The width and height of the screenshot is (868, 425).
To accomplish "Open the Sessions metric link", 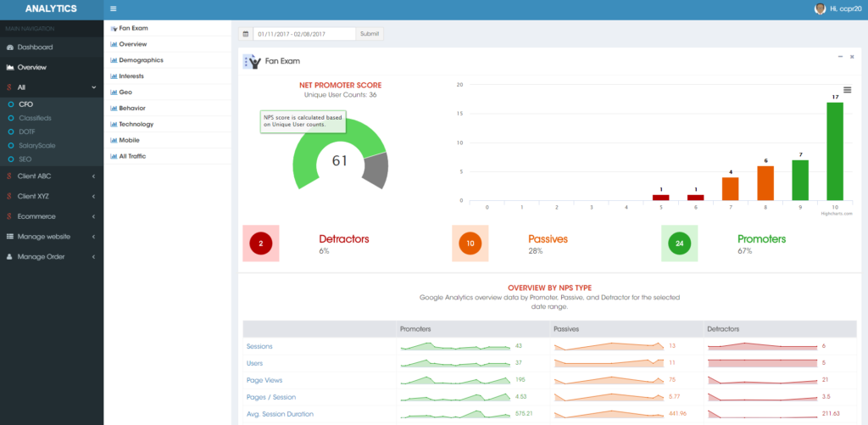I will coord(259,346).
